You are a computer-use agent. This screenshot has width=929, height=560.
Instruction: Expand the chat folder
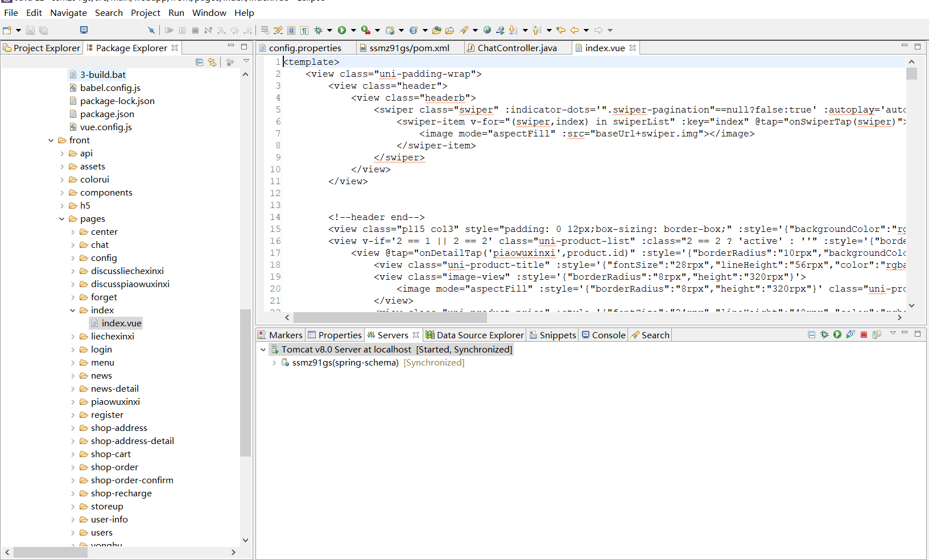pyautogui.click(x=73, y=244)
